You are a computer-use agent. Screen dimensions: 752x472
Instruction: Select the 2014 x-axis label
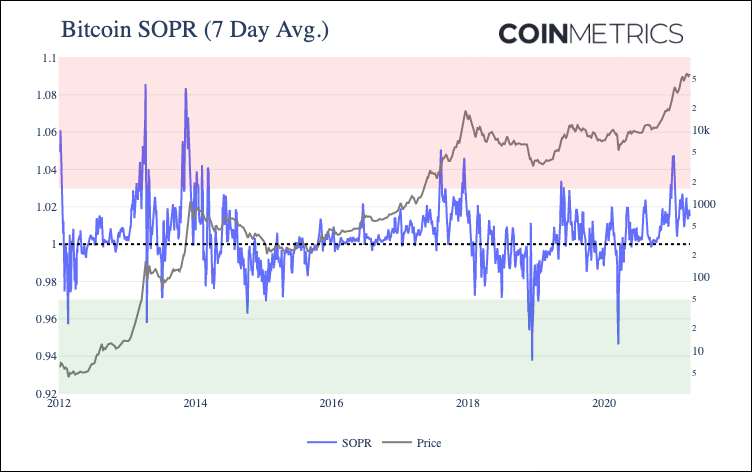click(x=195, y=403)
